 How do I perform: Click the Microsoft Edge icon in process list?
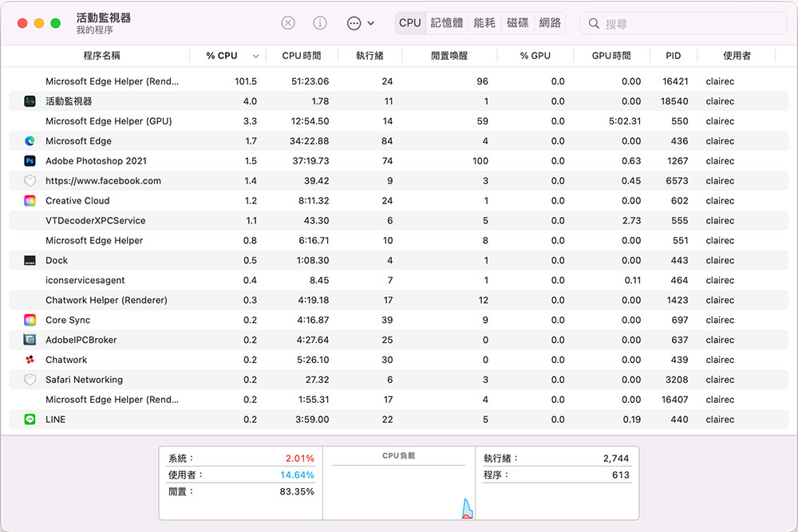[x=30, y=141]
